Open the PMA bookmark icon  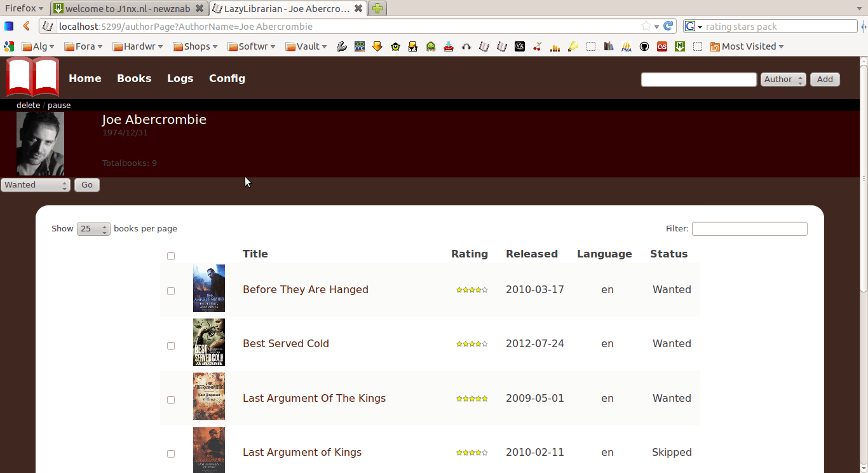(x=627, y=46)
